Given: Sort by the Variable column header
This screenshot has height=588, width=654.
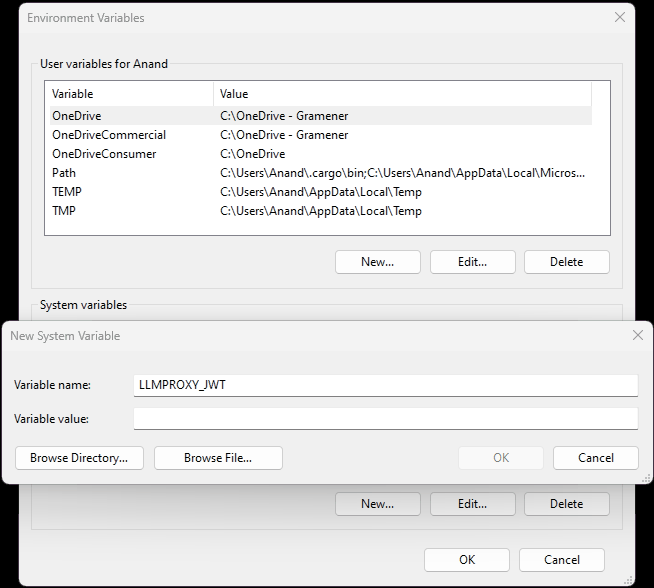Looking at the screenshot, I should [130, 94].
